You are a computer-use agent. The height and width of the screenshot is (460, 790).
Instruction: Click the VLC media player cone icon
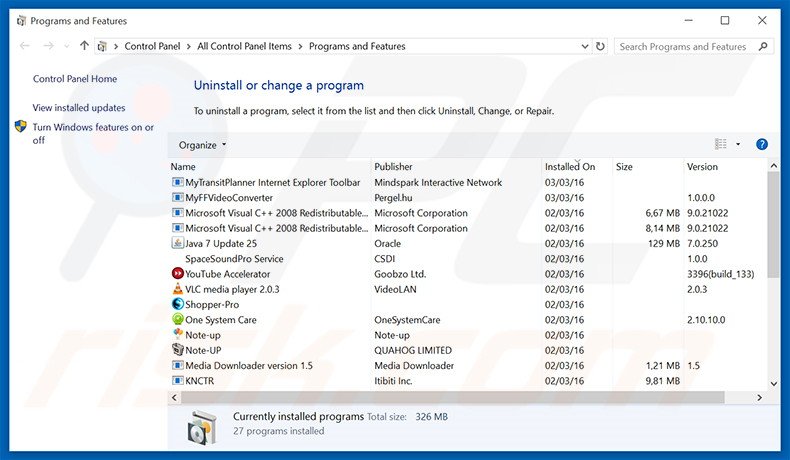177,289
